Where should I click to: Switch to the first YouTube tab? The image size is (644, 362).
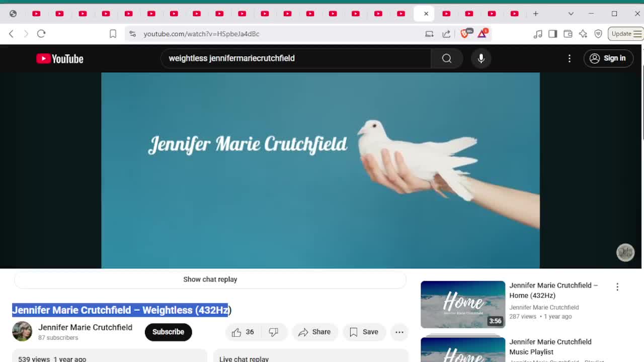click(x=36, y=14)
